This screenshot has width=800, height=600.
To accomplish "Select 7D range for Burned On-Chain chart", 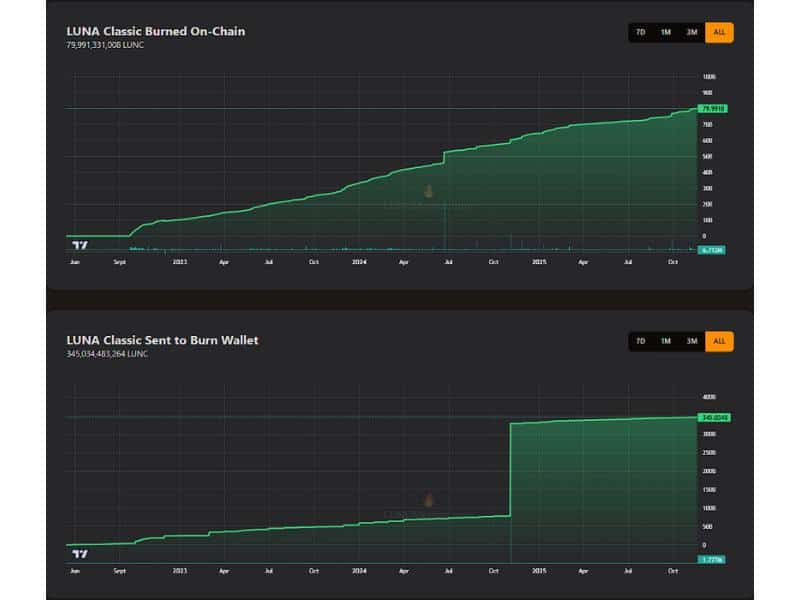I will click(641, 32).
